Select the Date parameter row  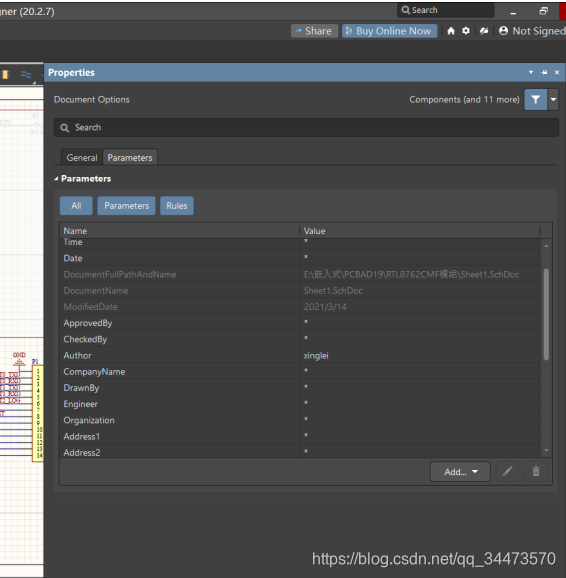coord(300,258)
